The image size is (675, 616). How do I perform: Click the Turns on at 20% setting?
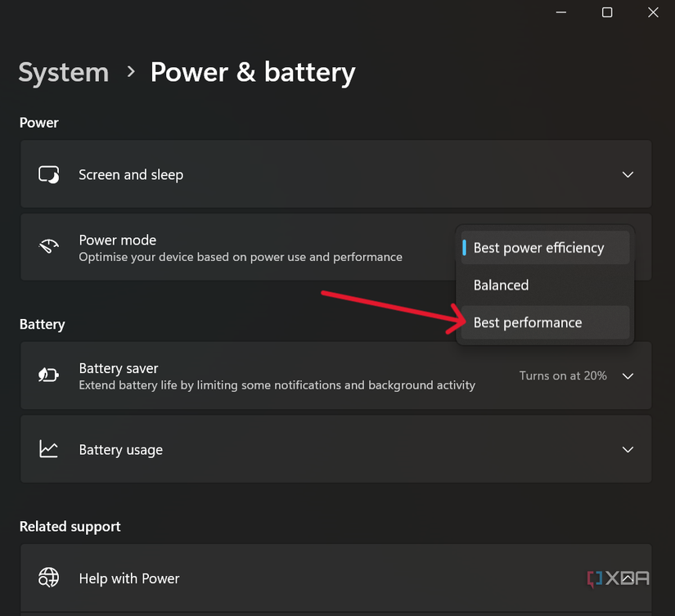click(562, 375)
